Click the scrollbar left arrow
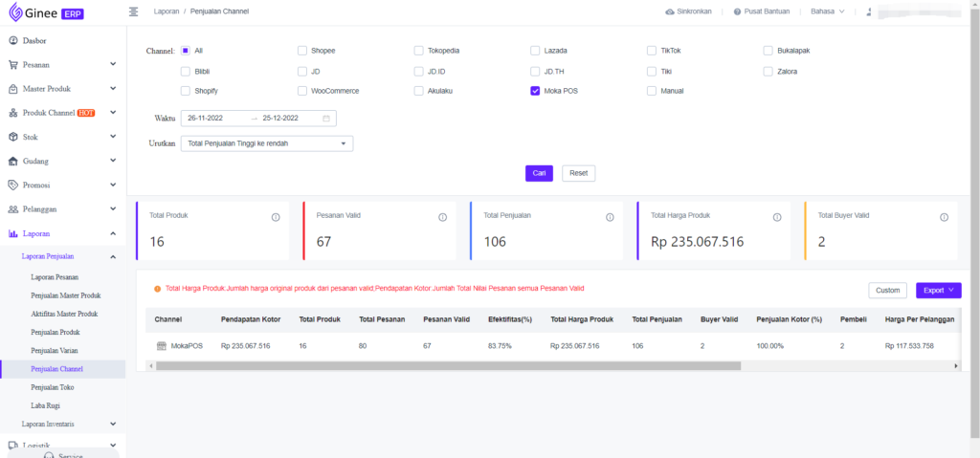The height and width of the screenshot is (458, 980). click(150, 366)
